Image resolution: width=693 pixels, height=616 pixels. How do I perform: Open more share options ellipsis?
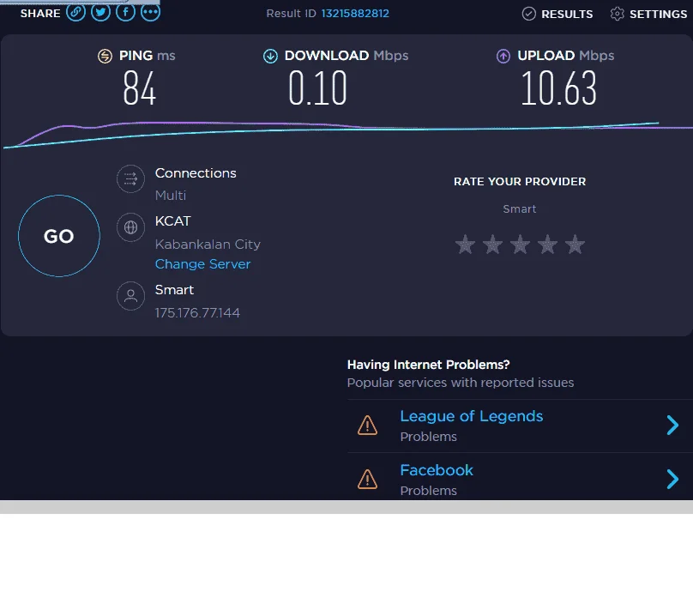(x=150, y=12)
